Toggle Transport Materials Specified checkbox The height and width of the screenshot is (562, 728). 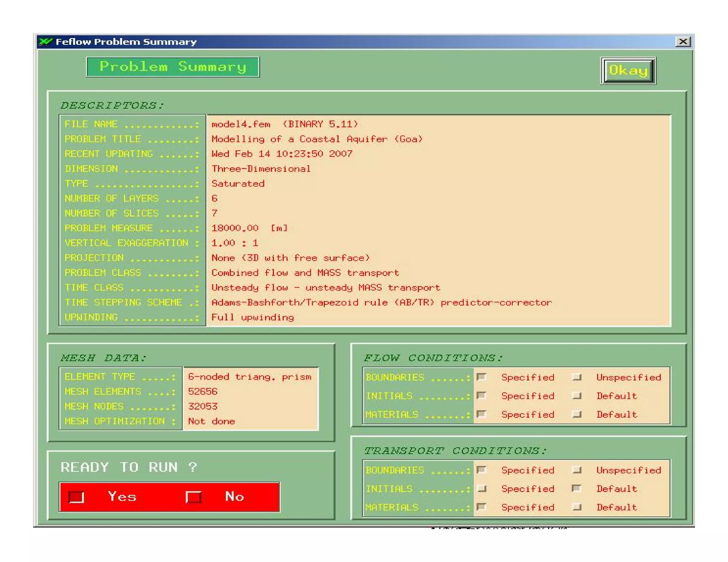[481, 507]
